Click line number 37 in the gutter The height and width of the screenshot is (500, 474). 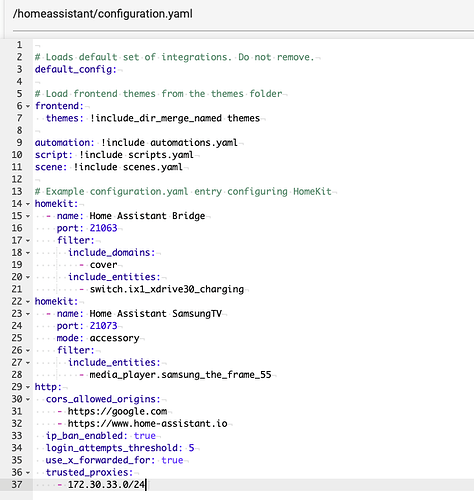point(17,485)
